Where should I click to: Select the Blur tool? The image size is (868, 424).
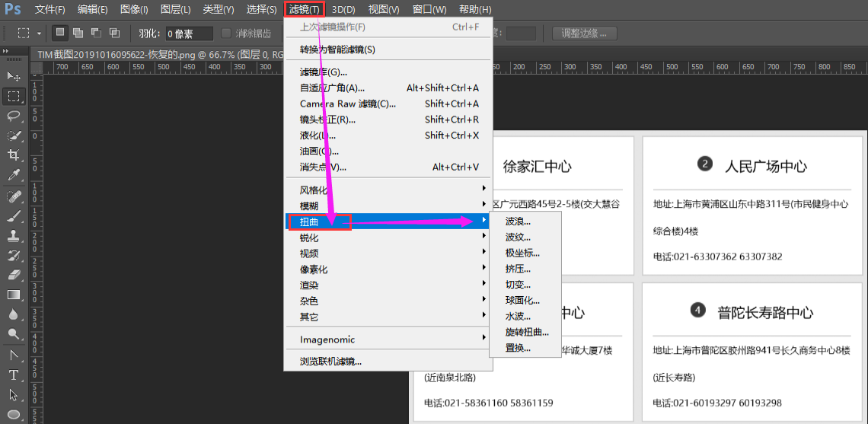(x=14, y=314)
